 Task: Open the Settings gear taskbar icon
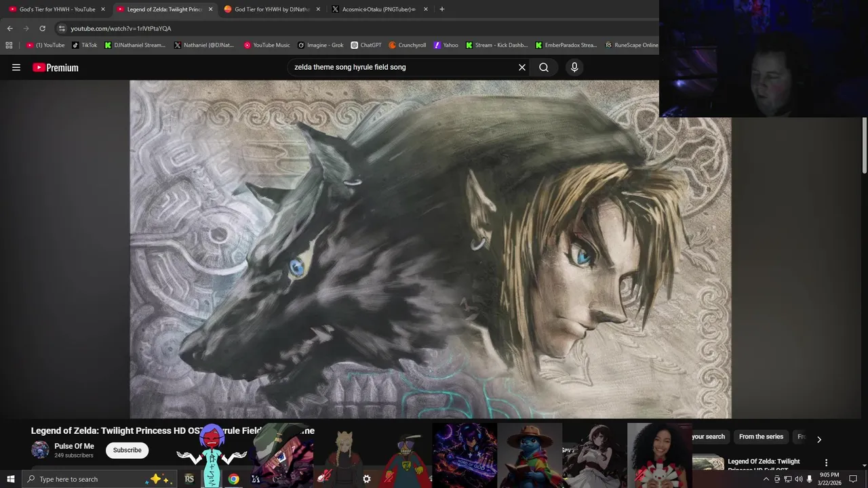point(366,479)
